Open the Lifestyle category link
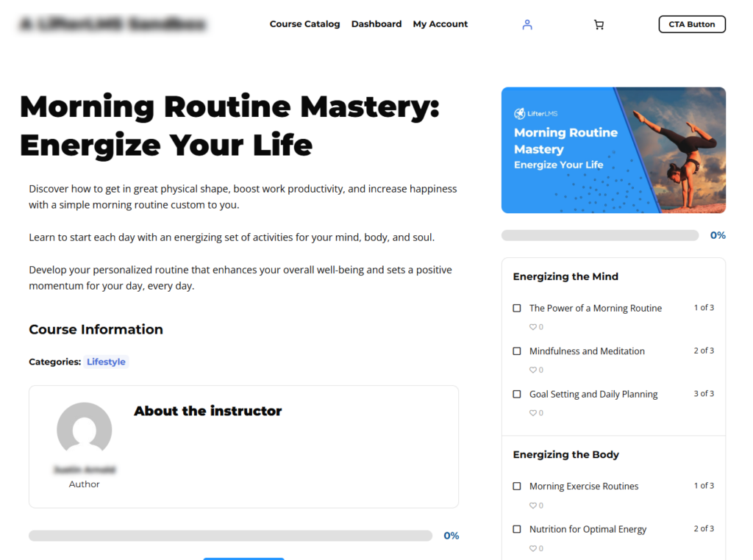This screenshot has width=753, height=560. [106, 362]
